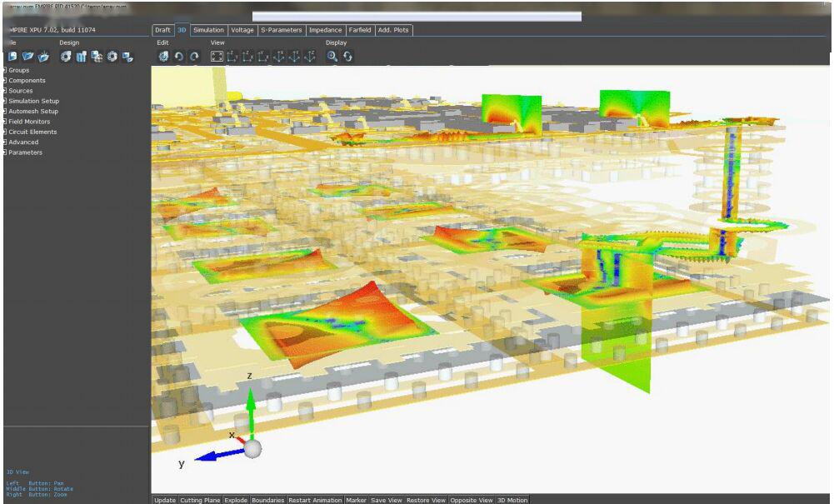The width and height of the screenshot is (834, 504).
Task: Click the zoom magnifier in Display group
Action: (332, 57)
